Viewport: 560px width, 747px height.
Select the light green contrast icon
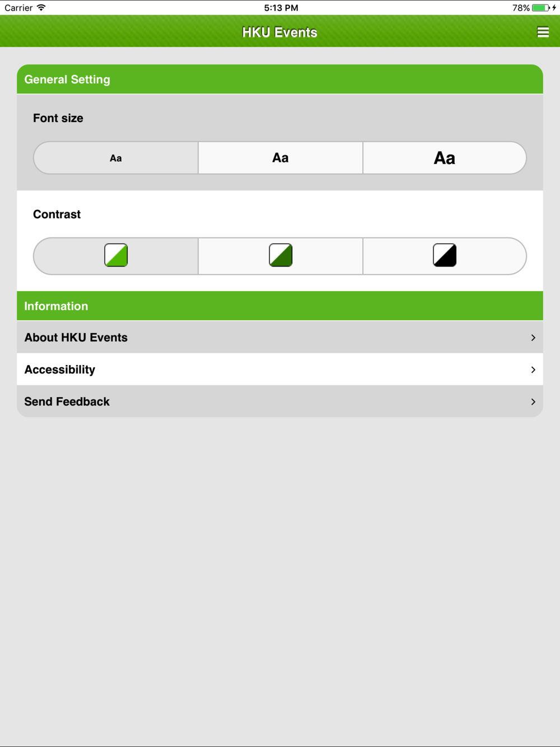point(116,255)
